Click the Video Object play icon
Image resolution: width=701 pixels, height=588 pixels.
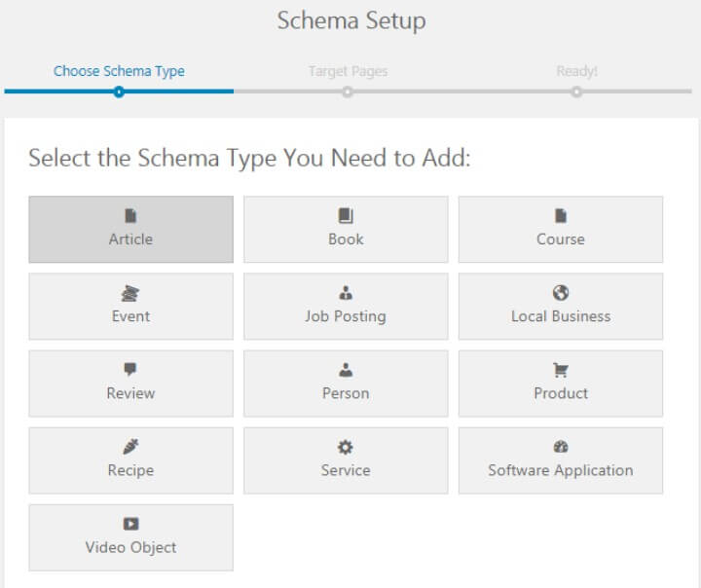(x=130, y=524)
